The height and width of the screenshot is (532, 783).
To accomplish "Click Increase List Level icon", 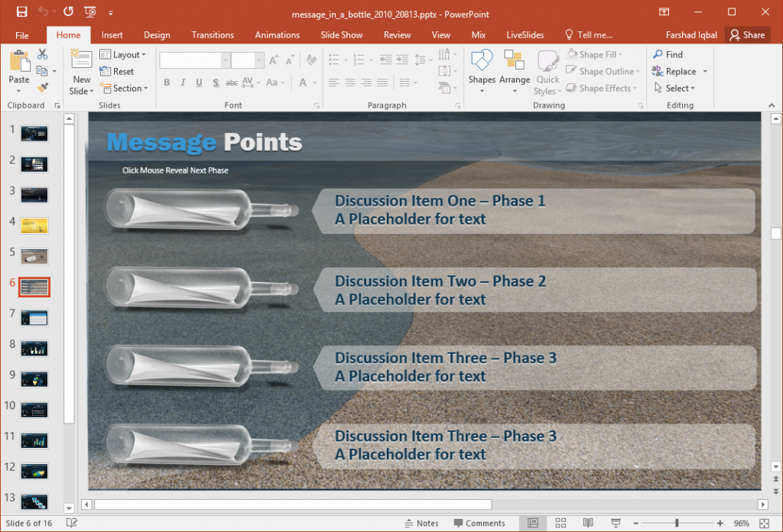I will 402,60.
